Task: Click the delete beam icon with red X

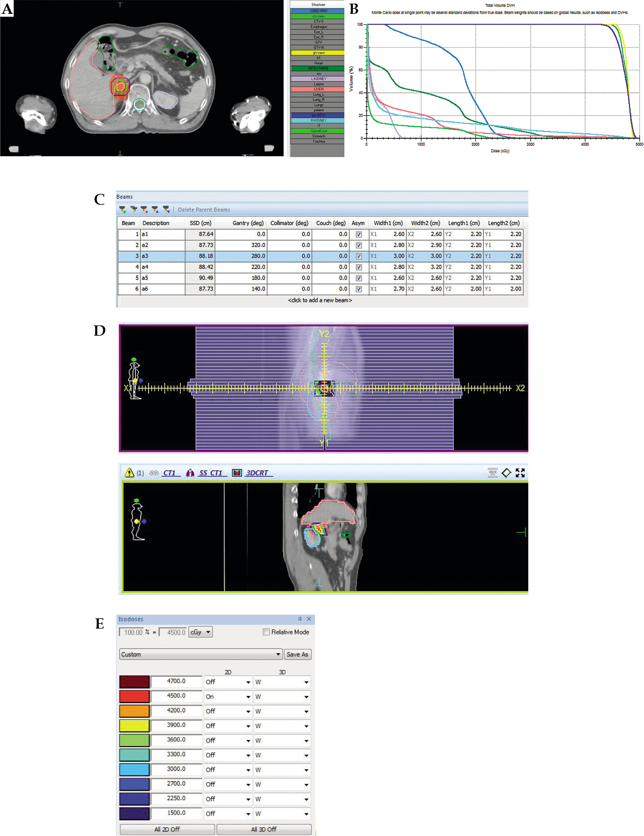Action: (144, 210)
